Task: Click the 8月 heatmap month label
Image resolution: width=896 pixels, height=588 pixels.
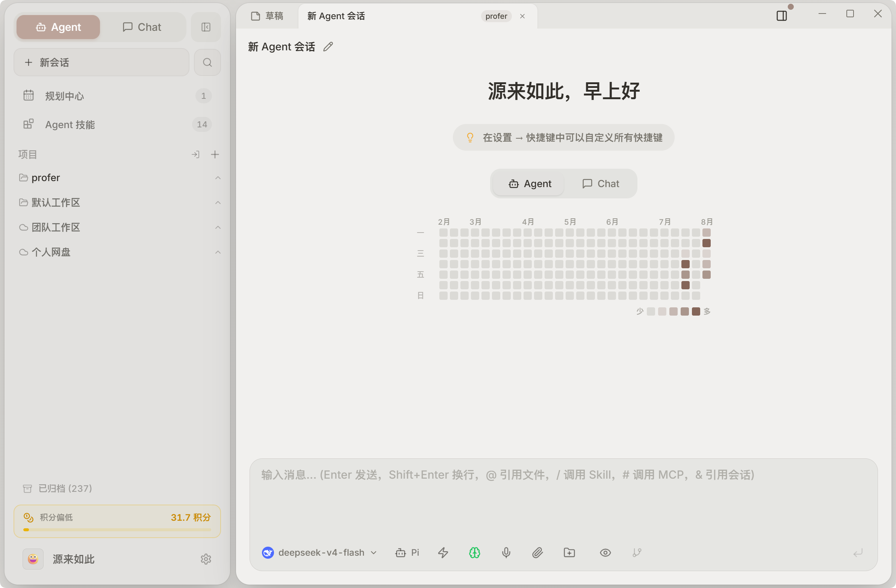Action: coord(707,222)
